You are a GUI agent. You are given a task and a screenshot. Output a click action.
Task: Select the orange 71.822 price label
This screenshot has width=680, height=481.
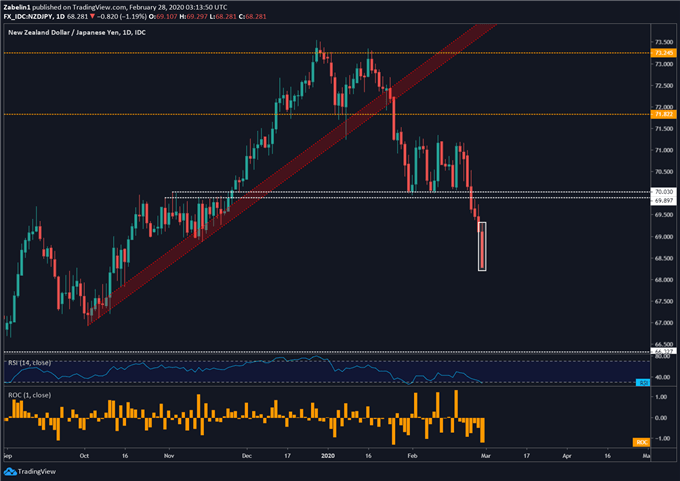point(664,114)
